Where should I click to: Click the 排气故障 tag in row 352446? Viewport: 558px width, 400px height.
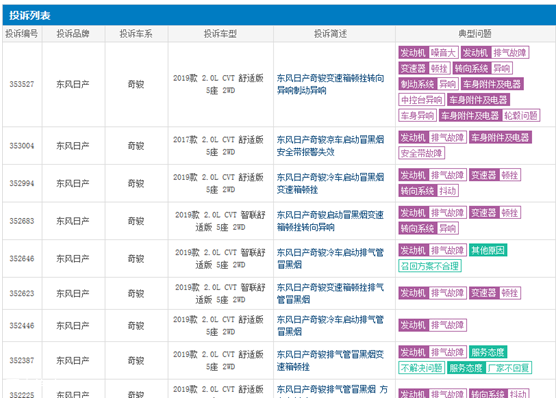tap(447, 325)
